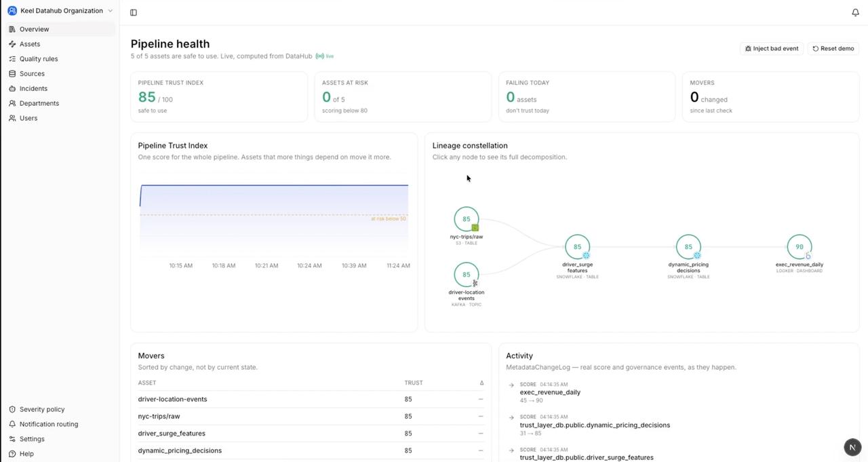Click the Help icon in sidebar

click(12, 454)
